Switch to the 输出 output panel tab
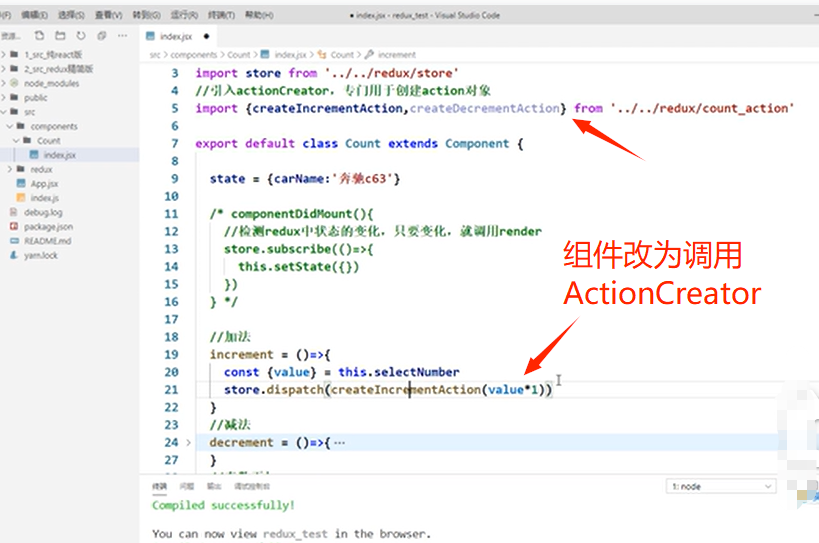 click(214, 486)
